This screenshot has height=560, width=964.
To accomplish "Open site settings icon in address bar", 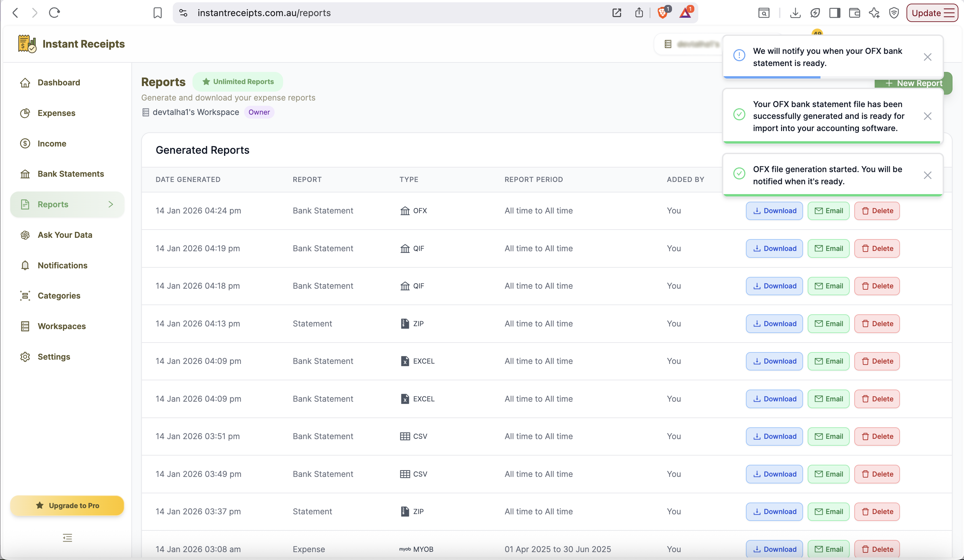I will (184, 12).
